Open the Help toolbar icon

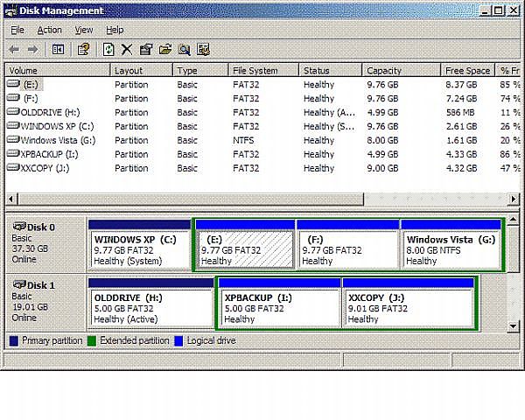click(x=83, y=50)
